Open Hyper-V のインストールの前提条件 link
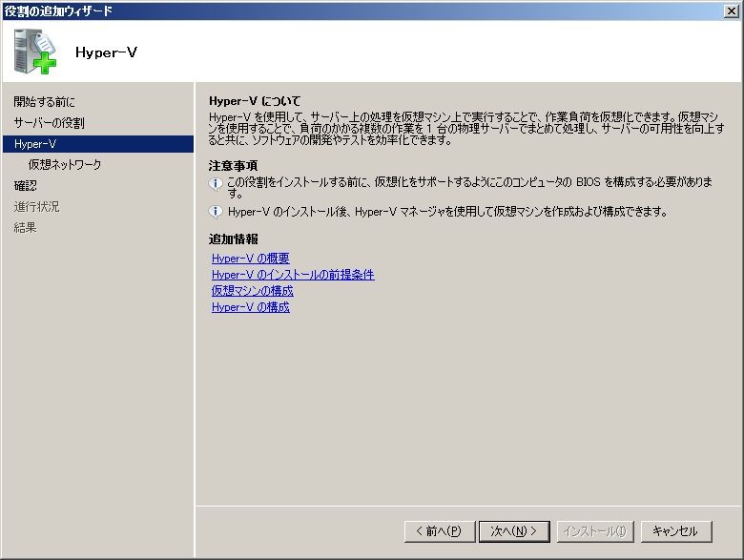The height and width of the screenshot is (560, 744). pos(293,275)
